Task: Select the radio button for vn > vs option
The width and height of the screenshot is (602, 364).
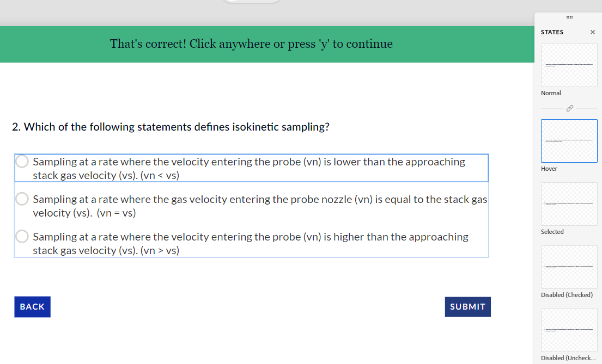Action: pos(22,236)
